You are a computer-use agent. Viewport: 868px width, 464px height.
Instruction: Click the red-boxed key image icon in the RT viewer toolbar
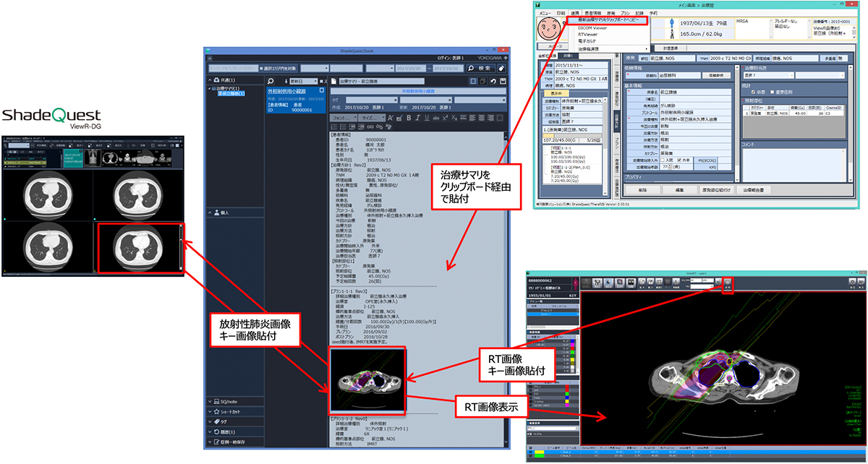coord(728,284)
